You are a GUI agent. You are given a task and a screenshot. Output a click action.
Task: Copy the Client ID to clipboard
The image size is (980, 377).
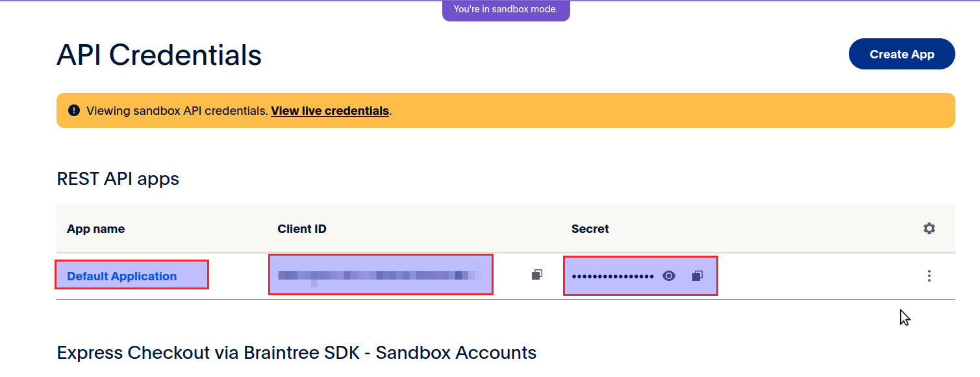(x=536, y=275)
